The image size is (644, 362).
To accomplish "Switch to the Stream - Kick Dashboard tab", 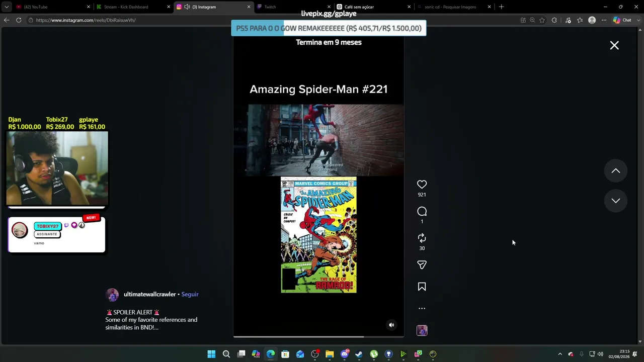I will coord(133,7).
